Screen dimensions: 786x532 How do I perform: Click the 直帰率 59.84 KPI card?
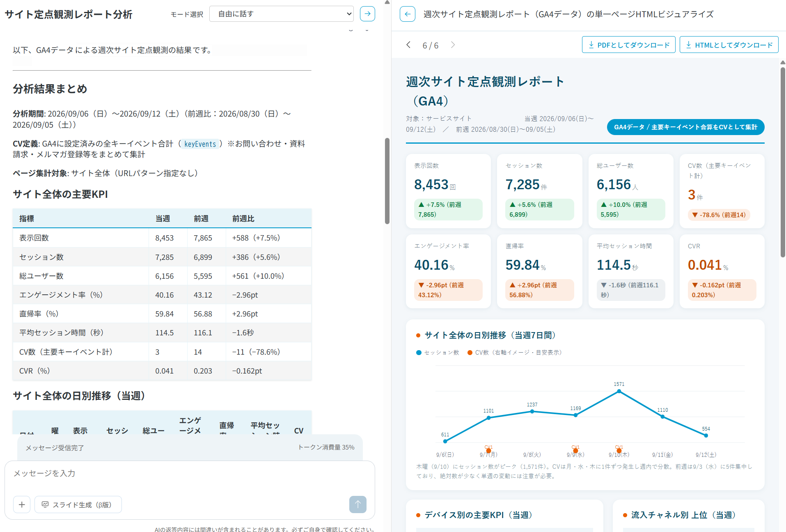tap(539, 271)
